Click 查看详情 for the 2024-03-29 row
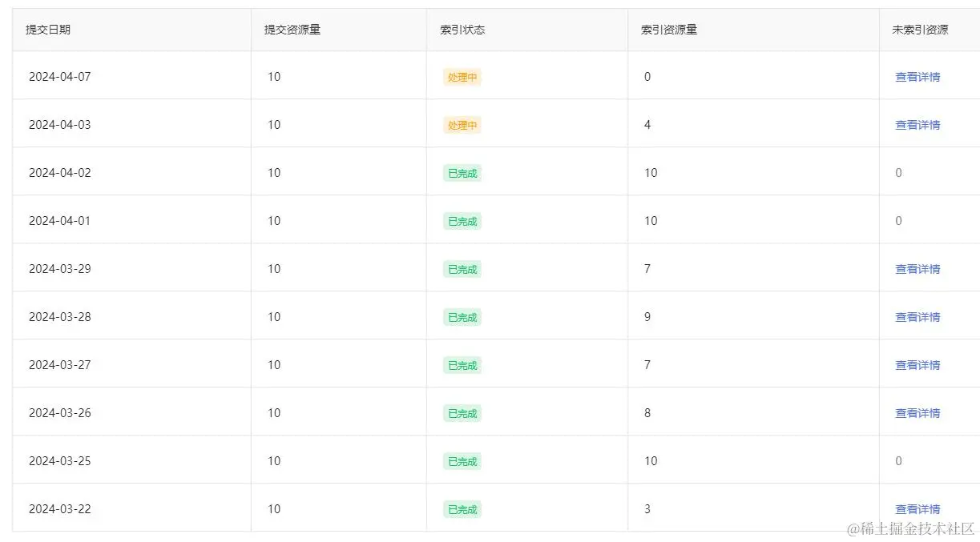This screenshot has width=980, height=542. 917,269
